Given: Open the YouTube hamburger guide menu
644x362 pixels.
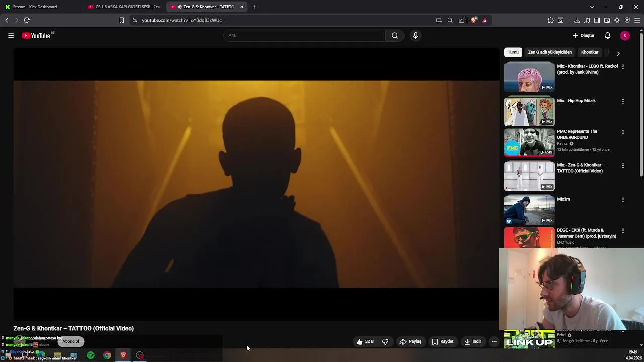Looking at the screenshot, I should click(x=11, y=36).
